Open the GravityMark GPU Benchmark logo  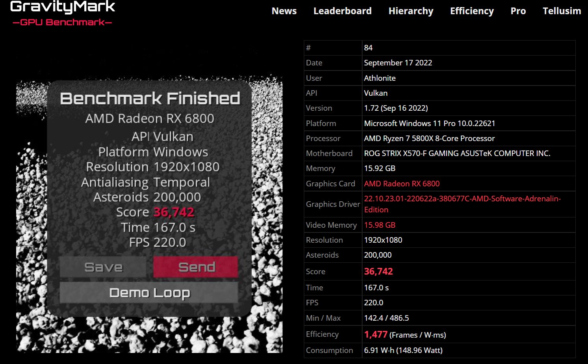coord(63,13)
